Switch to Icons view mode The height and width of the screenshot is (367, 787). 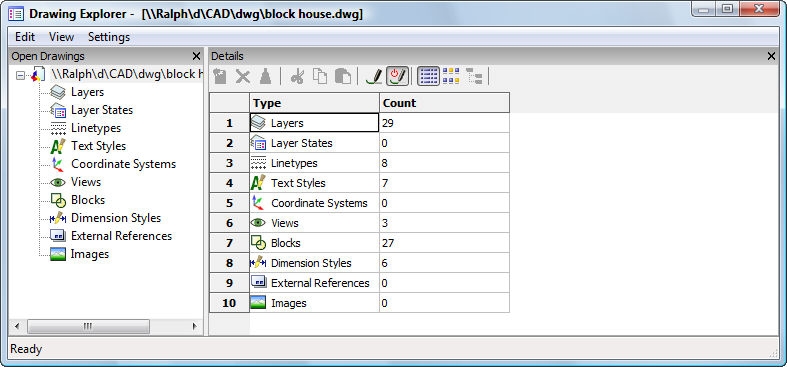(451, 76)
